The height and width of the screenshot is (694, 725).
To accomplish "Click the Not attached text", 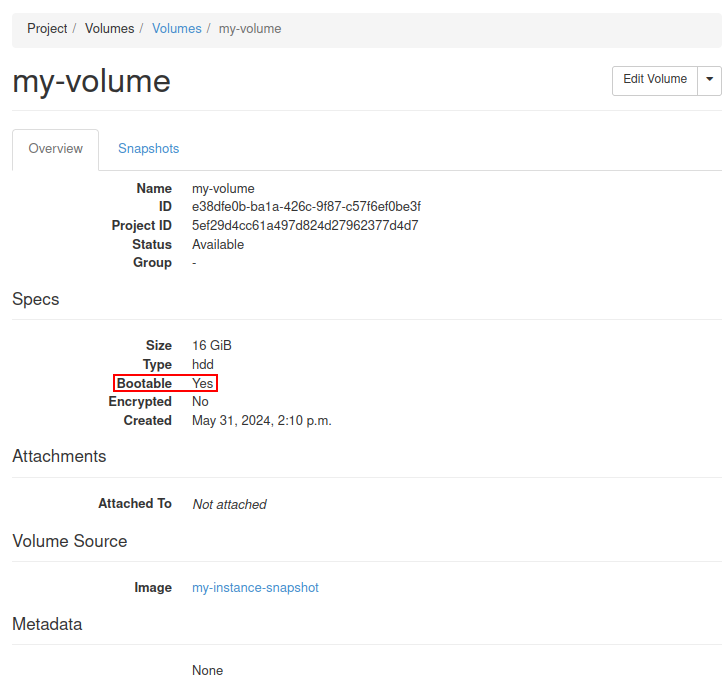I will 229,505.
